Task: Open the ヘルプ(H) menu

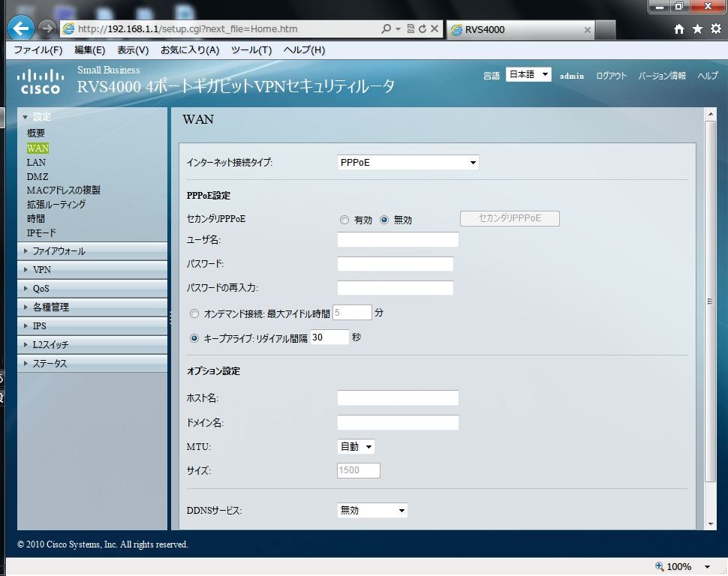Action: click(304, 49)
